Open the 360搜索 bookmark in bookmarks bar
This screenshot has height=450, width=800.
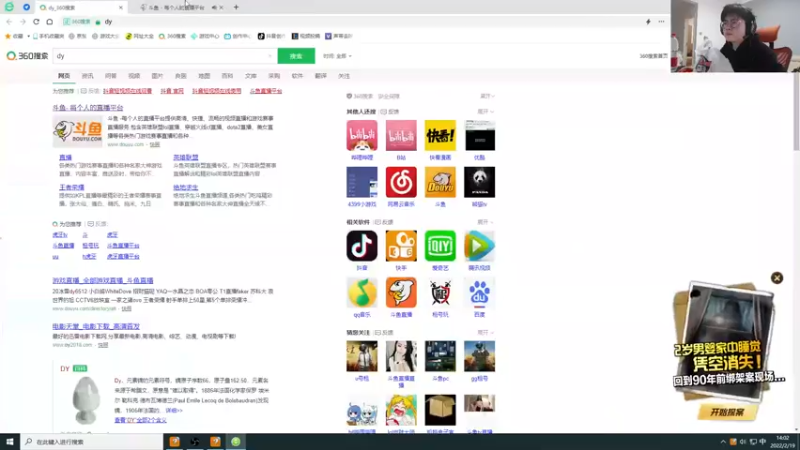click(172, 36)
